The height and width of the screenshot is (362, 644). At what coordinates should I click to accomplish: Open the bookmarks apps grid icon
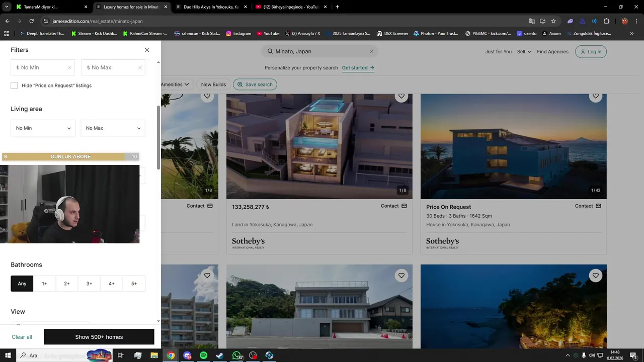pyautogui.click(x=7, y=34)
